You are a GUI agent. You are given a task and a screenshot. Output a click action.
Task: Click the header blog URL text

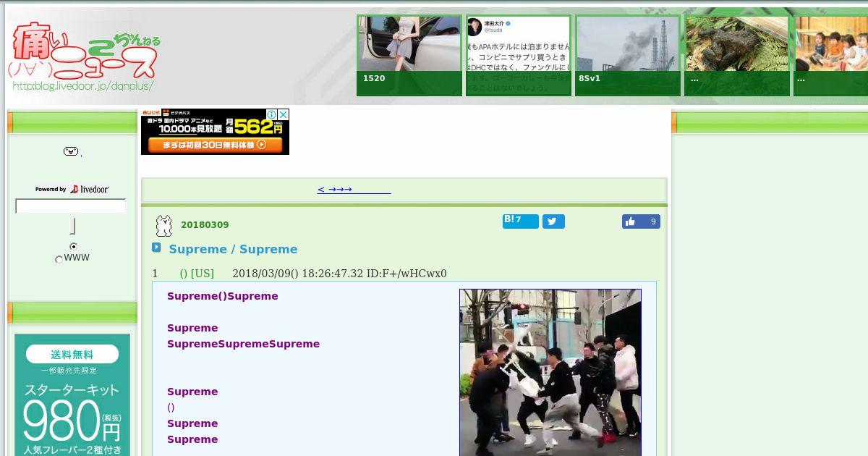point(82,85)
